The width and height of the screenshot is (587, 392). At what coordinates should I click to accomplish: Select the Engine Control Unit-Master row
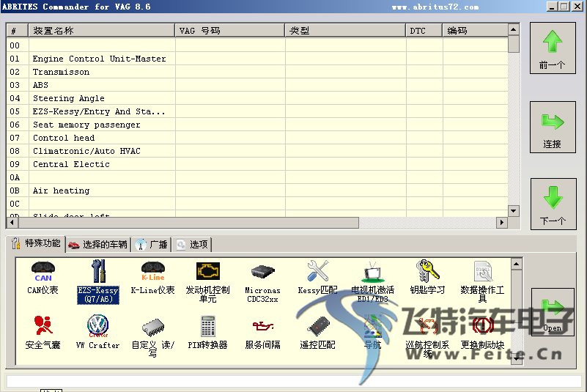click(x=257, y=59)
